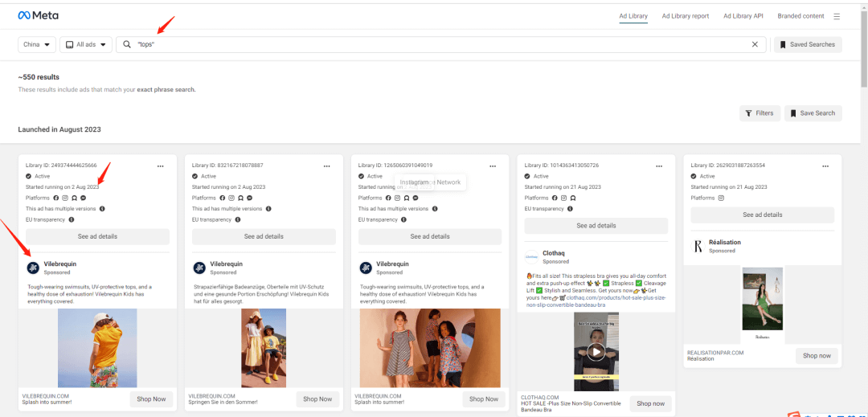868x417 pixels.
Task: Click the three-dot menu on first ad card
Action: pyautogui.click(x=161, y=166)
